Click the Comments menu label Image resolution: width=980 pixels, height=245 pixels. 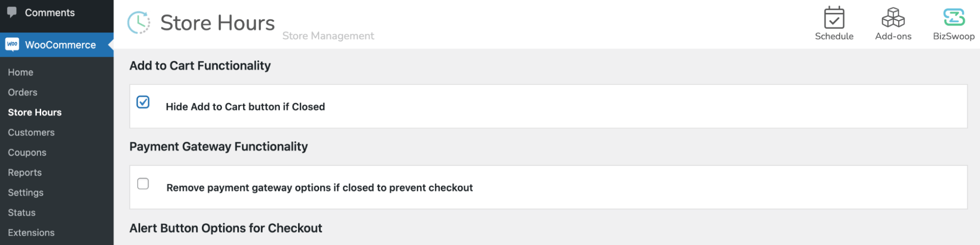point(50,13)
